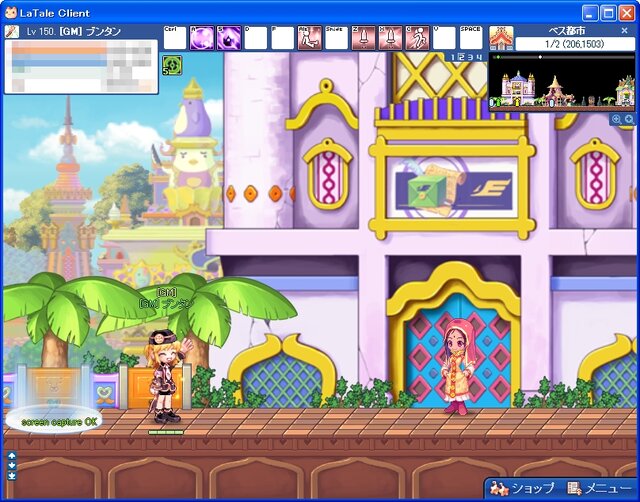
Task: Select the empty F hotbar slot
Action: [x=282, y=38]
